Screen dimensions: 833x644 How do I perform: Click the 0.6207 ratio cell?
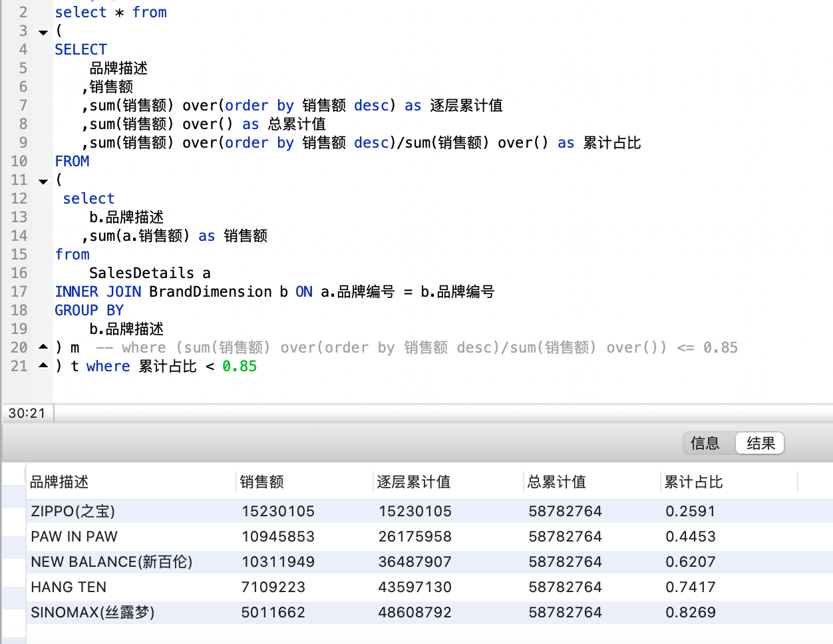[691, 562]
